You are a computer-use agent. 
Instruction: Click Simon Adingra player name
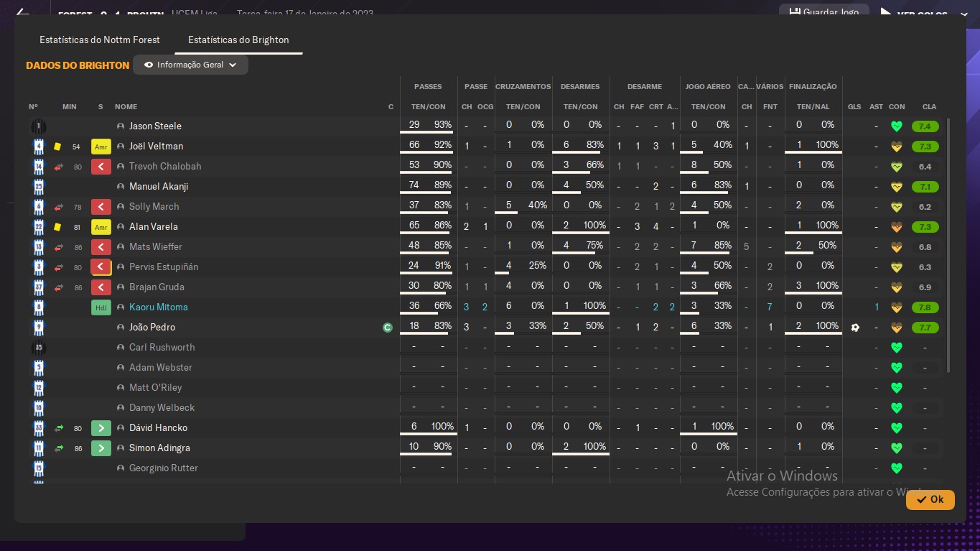(159, 448)
